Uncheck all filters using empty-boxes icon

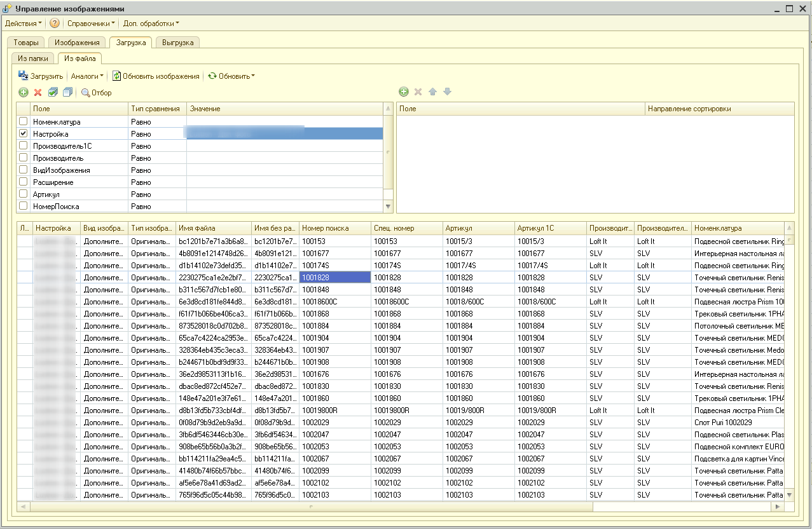[x=67, y=93]
